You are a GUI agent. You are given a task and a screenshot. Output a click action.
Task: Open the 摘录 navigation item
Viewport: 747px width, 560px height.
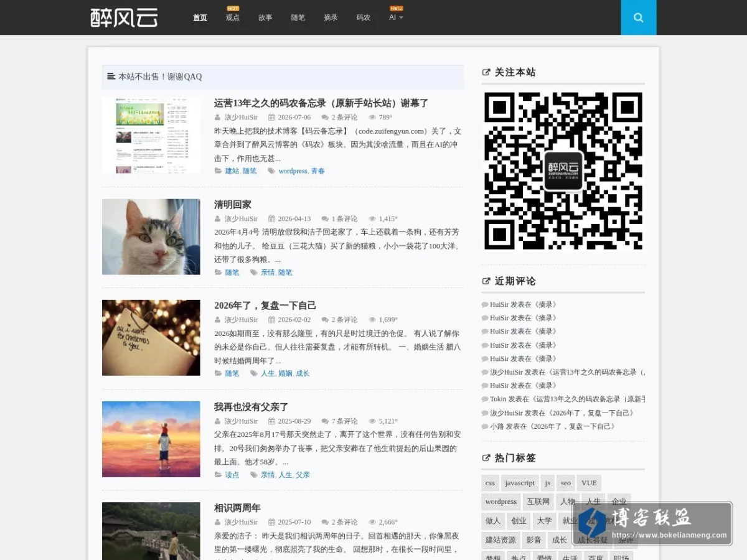point(331,17)
